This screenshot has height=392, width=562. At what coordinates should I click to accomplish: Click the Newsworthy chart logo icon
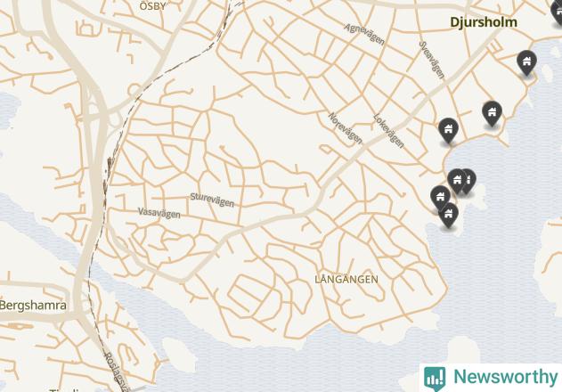(435, 378)
